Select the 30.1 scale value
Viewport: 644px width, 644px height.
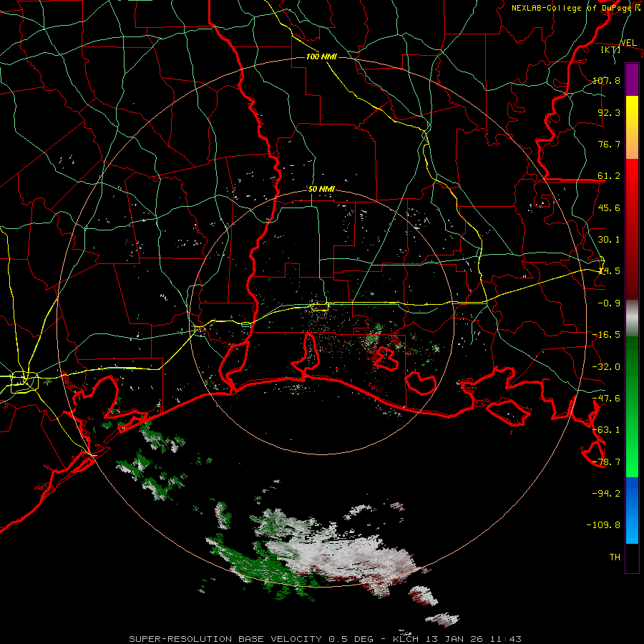609,240
